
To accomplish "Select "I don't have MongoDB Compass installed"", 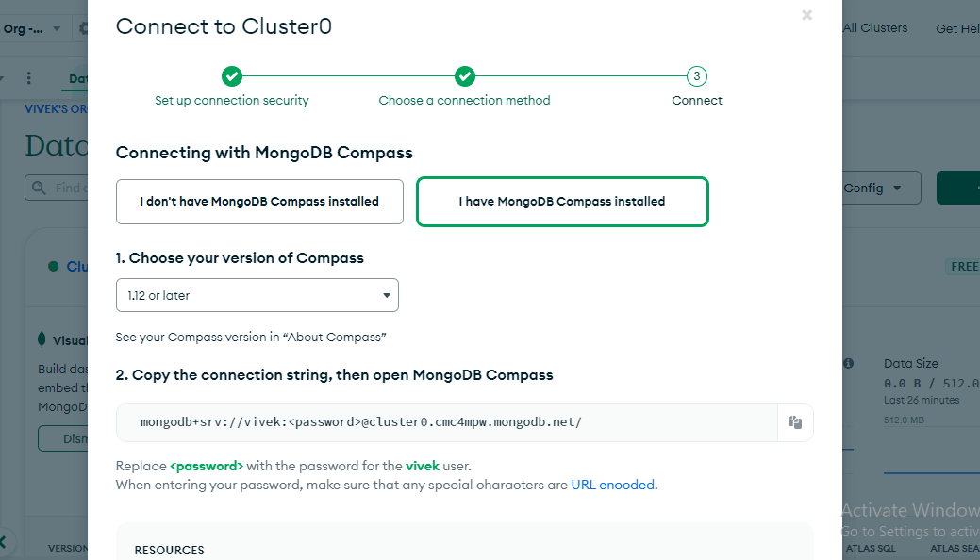I will pos(259,202).
